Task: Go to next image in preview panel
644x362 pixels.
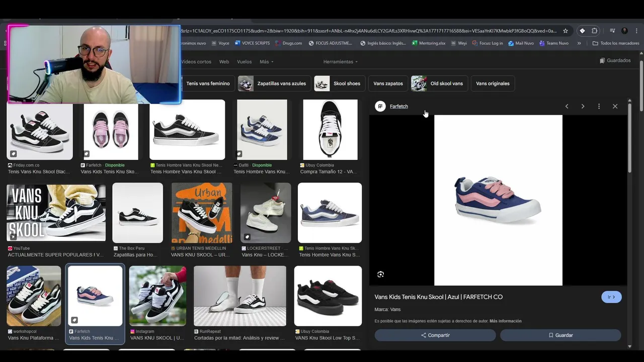Action: (x=583, y=107)
